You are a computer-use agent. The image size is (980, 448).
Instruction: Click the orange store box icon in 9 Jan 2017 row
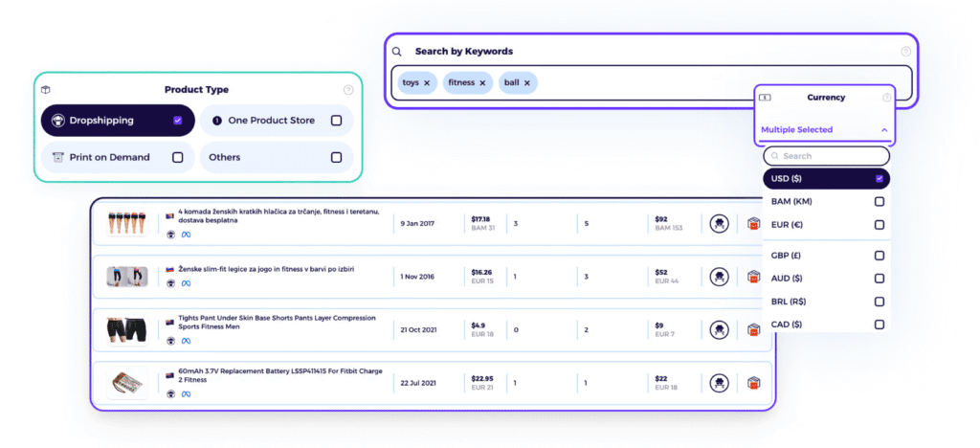coord(754,224)
